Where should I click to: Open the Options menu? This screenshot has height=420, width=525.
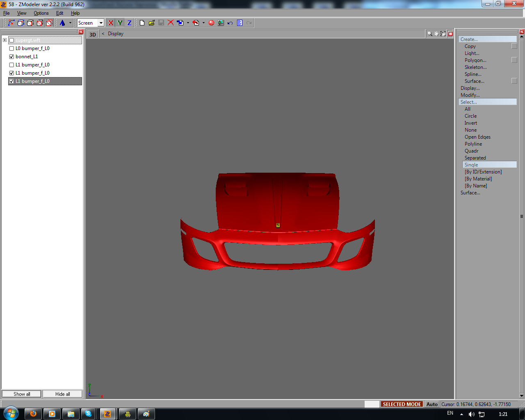41,13
